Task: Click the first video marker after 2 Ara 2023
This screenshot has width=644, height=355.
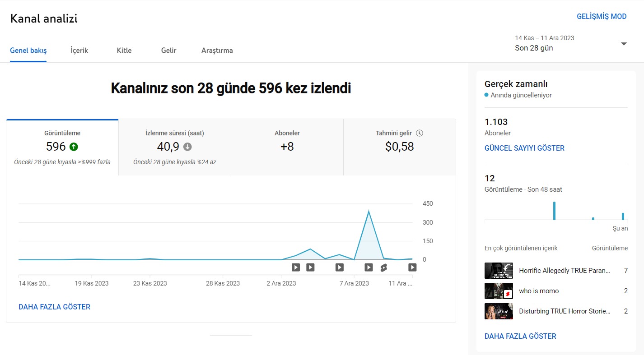Action: pyautogui.click(x=296, y=267)
